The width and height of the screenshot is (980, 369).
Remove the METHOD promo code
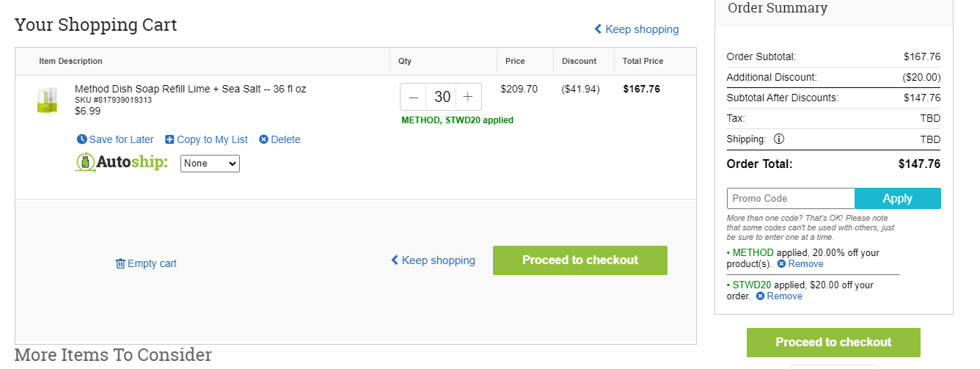[800, 264]
